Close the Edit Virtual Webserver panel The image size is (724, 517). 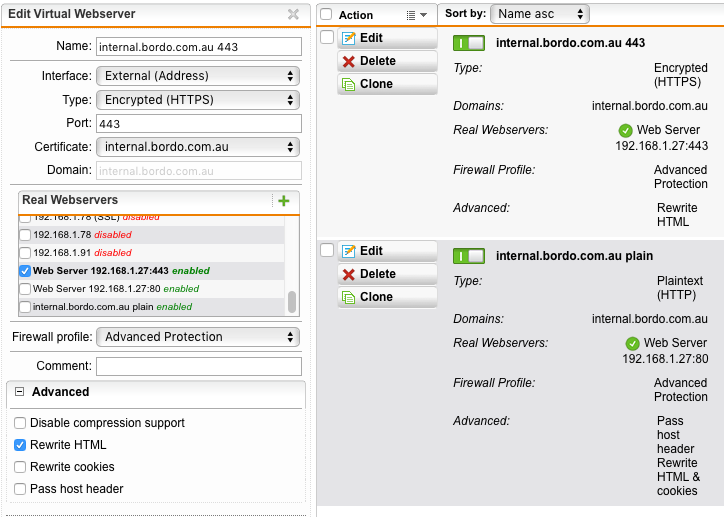293,14
